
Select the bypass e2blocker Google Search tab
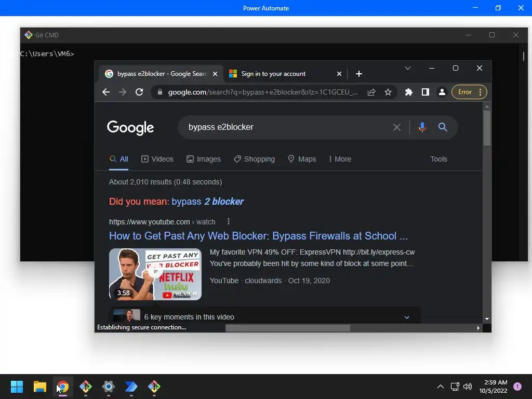pos(161,74)
